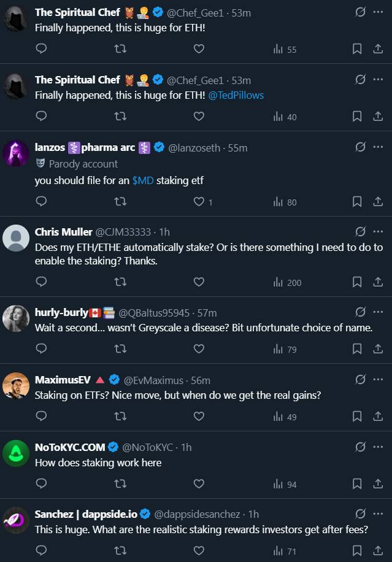Open more options for Chris Muller's tweet
The width and height of the screenshot is (392, 562).
tap(378, 231)
